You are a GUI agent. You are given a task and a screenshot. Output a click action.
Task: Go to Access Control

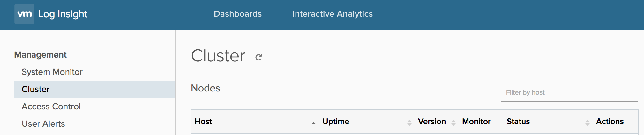coord(51,107)
